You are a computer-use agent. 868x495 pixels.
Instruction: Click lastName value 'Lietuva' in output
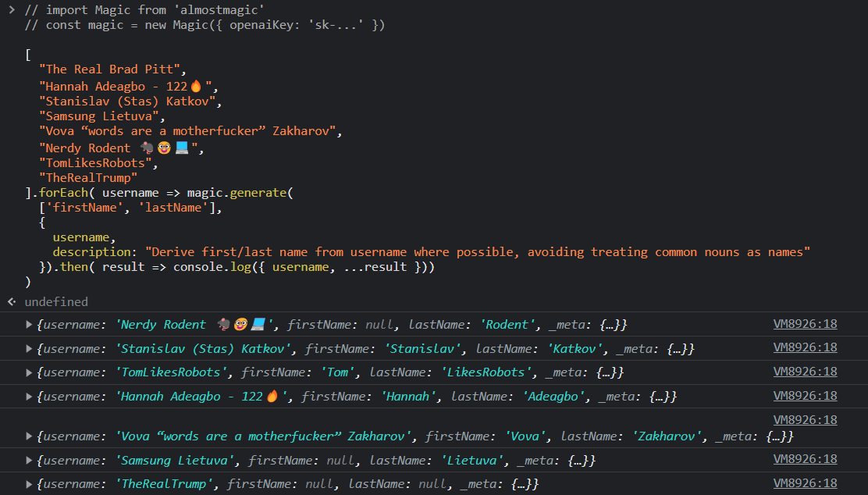click(472, 460)
